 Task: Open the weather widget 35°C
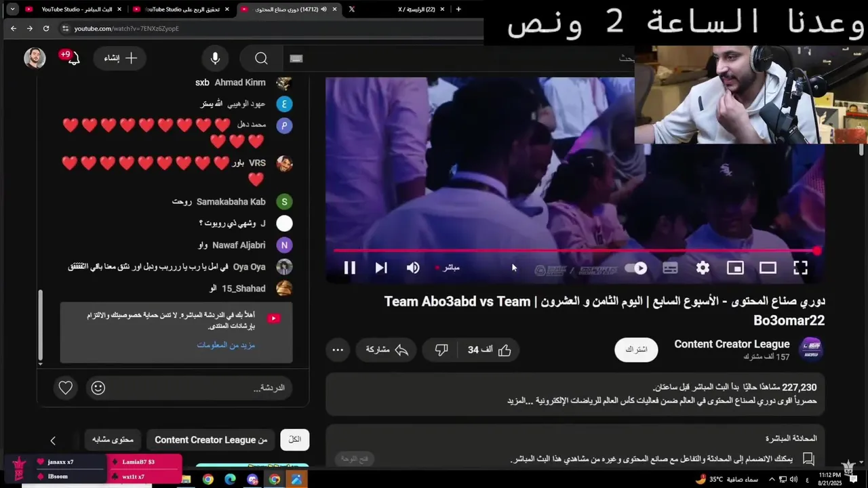tap(726, 479)
